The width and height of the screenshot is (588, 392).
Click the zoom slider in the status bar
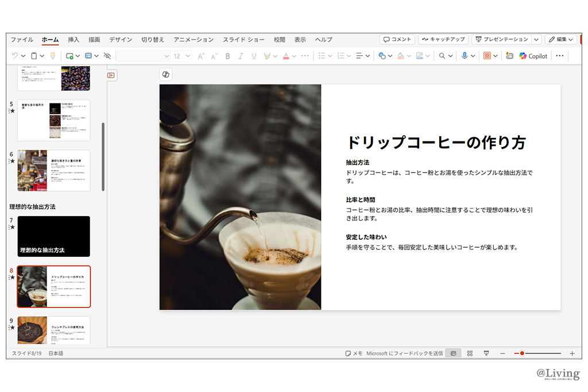tap(522, 353)
